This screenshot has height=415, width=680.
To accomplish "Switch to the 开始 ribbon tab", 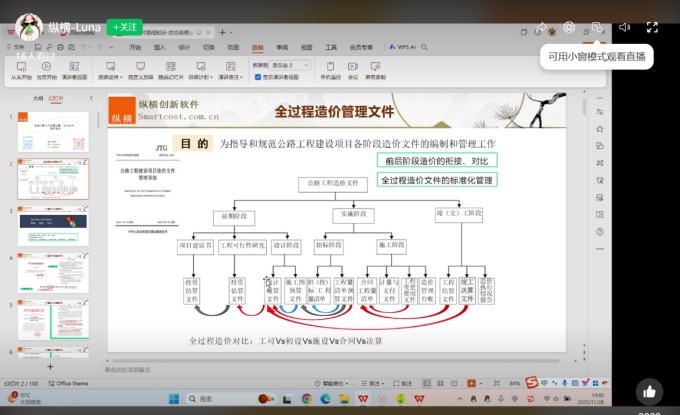I will (135, 47).
